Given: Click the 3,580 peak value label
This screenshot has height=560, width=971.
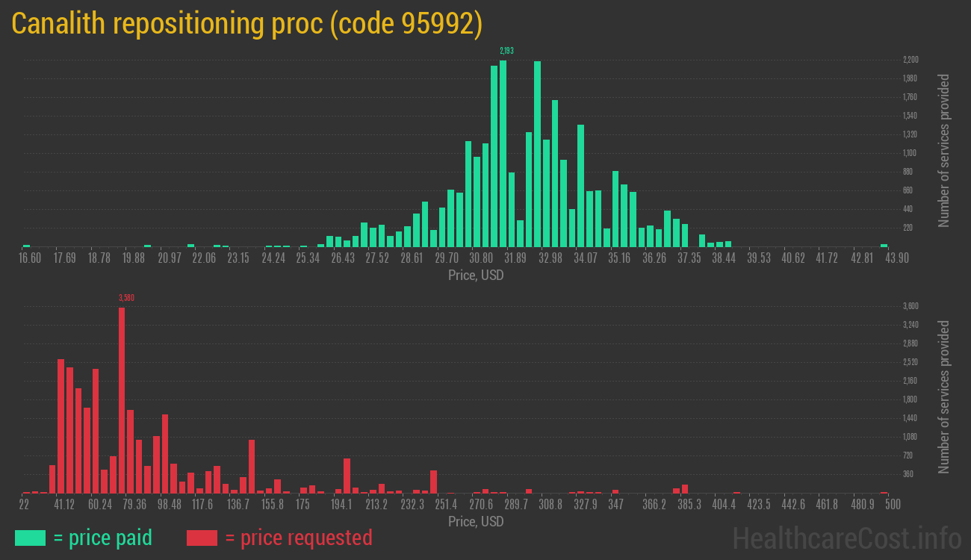Looking at the screenshot, I should (126, 298).
